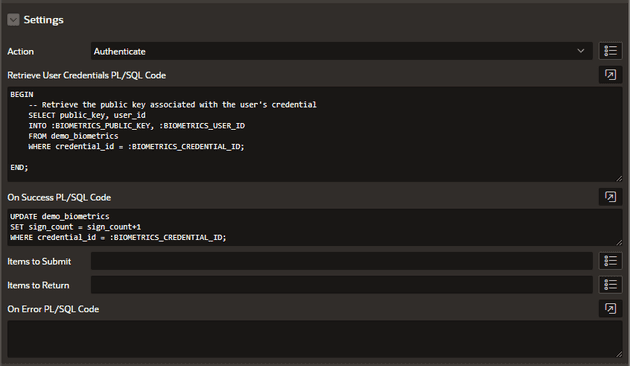The width and height of the screenshot is (630, 366).
Task: Grab resize handle of On Success textarea
Action: pyautogui.click(x=619, y=242)
